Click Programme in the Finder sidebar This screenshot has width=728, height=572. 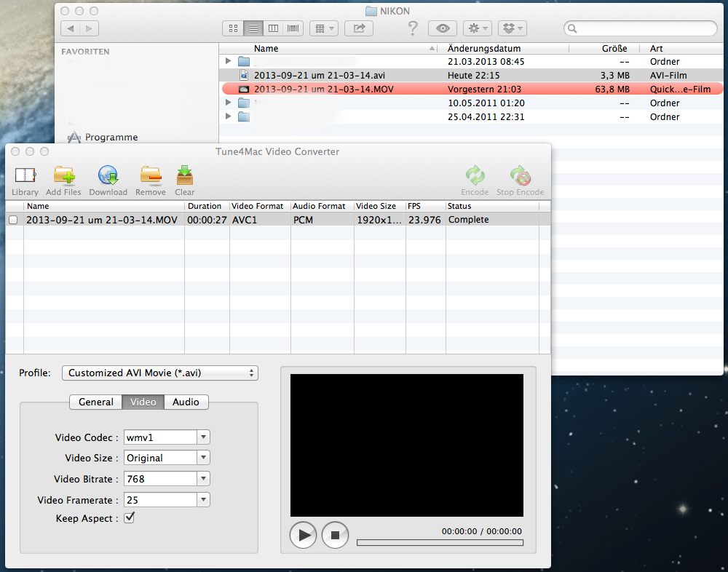coord(111,137)
